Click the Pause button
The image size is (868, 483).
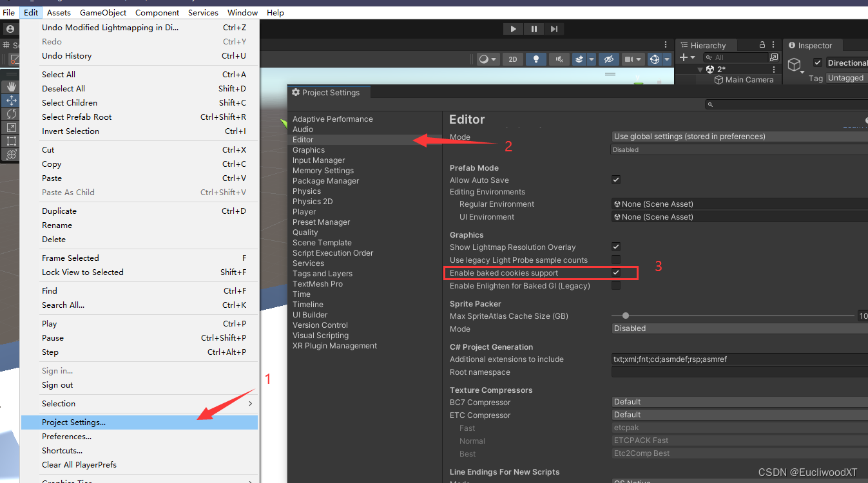tap(534, 29)
